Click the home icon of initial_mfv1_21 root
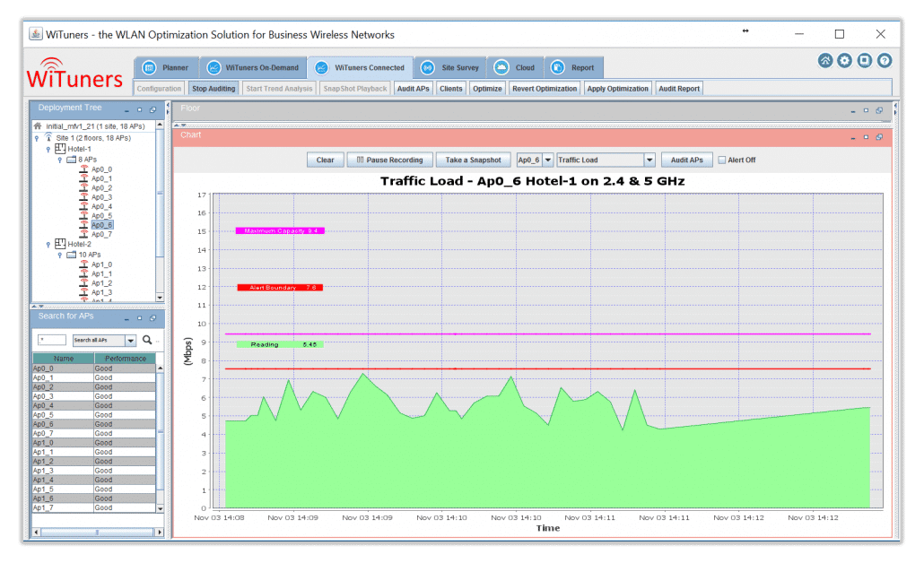 (38, 126)
